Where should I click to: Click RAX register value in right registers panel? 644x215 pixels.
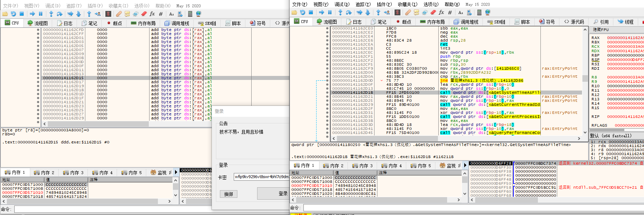coord(625,38)
